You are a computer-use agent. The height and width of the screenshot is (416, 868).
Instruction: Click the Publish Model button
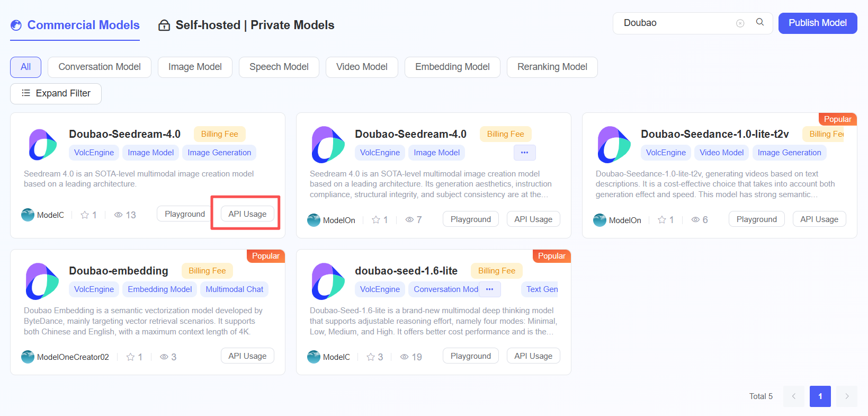[818, 23]
